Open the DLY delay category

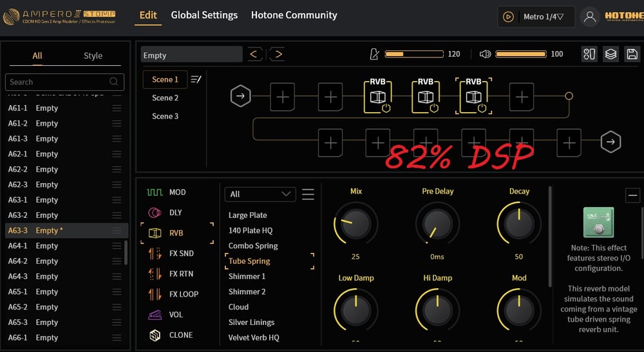point(165,213)
